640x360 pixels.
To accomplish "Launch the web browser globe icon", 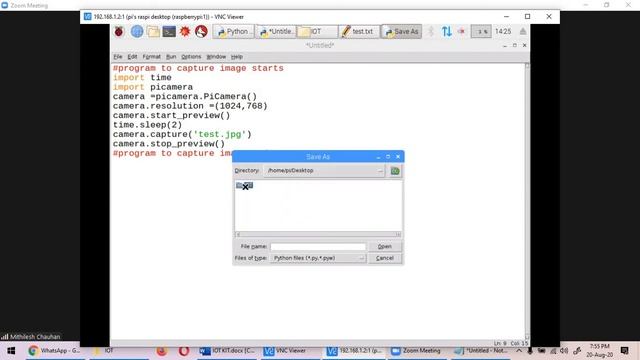I will tap(137, 31).
